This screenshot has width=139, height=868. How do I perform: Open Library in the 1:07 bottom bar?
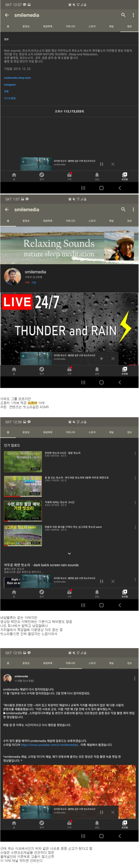coord(125,371)
